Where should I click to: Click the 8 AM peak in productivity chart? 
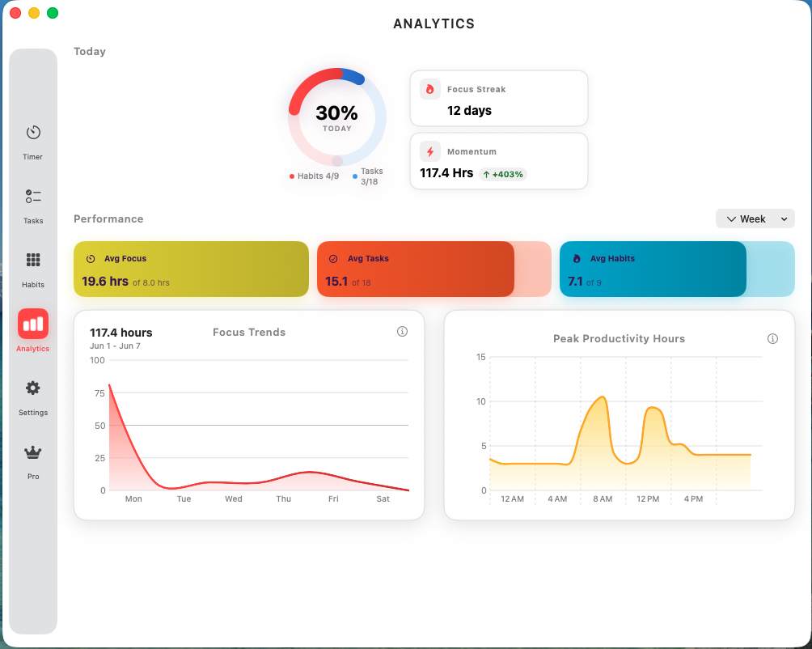pos(603,397)
